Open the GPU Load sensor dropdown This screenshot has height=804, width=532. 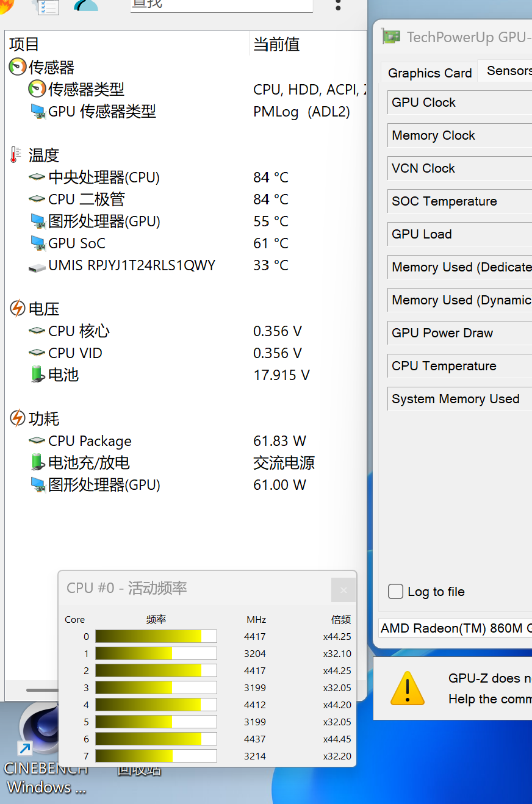coord(460,234)
